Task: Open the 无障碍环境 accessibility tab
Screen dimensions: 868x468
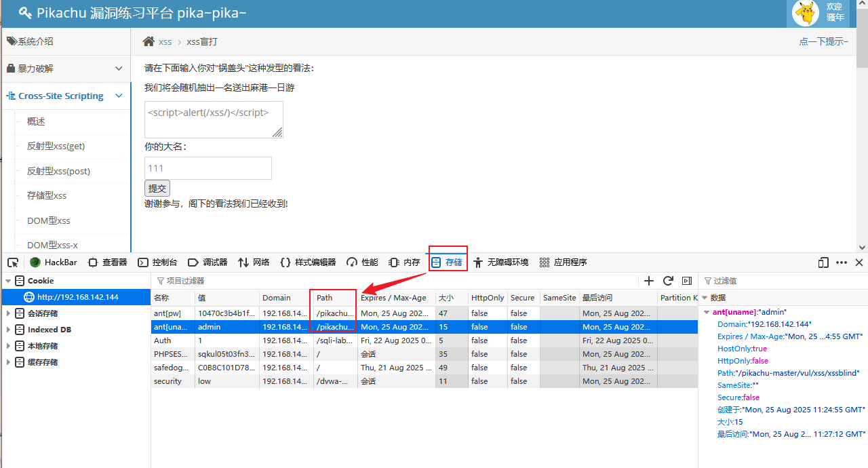Action: click(500, 262)
